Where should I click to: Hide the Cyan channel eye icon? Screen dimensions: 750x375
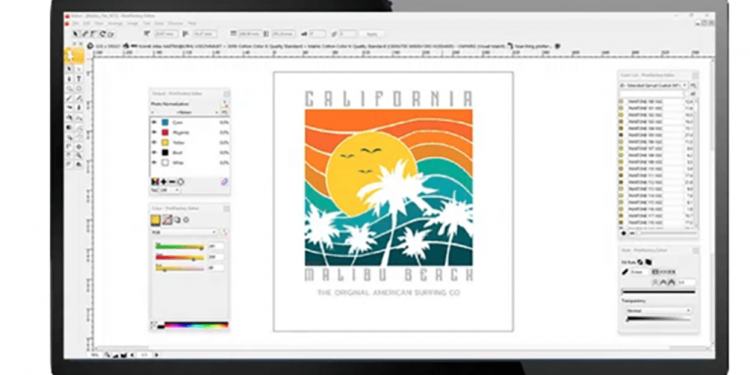tap(154, 122)
